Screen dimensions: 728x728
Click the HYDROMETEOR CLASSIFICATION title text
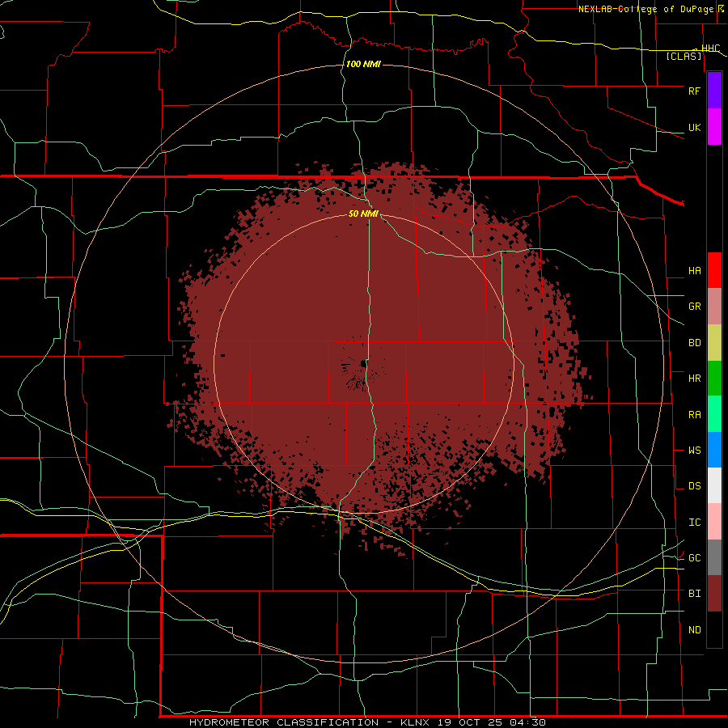click(284, 722)
